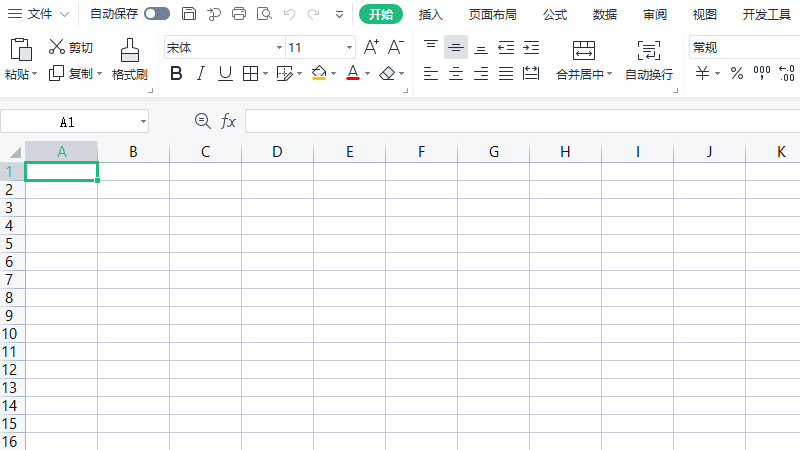
Task: Click the increase font size icon
Action: pos(370,47)
